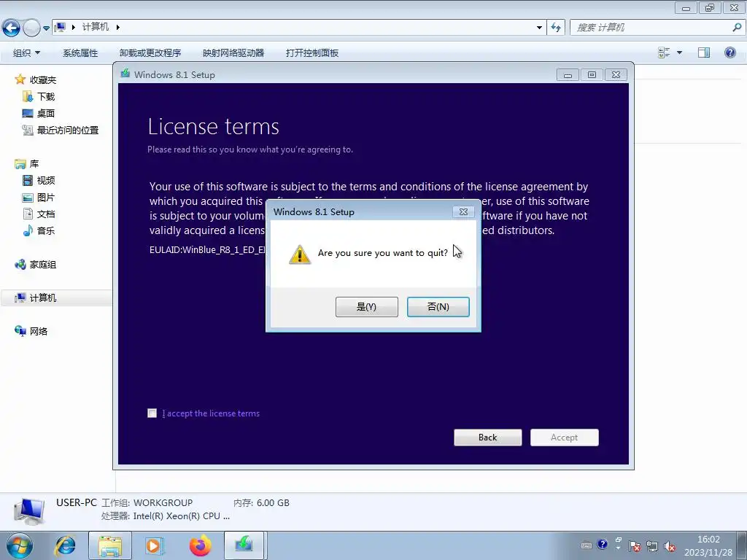
Task: Expand the address bar history dropdown
Action: tap(539, 28)
